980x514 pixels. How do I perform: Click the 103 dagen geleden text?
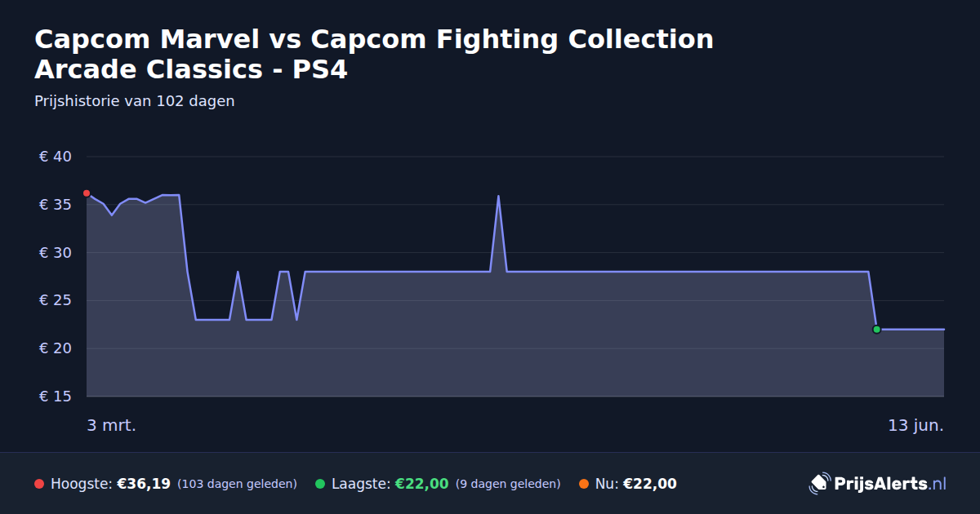[237, 484]
